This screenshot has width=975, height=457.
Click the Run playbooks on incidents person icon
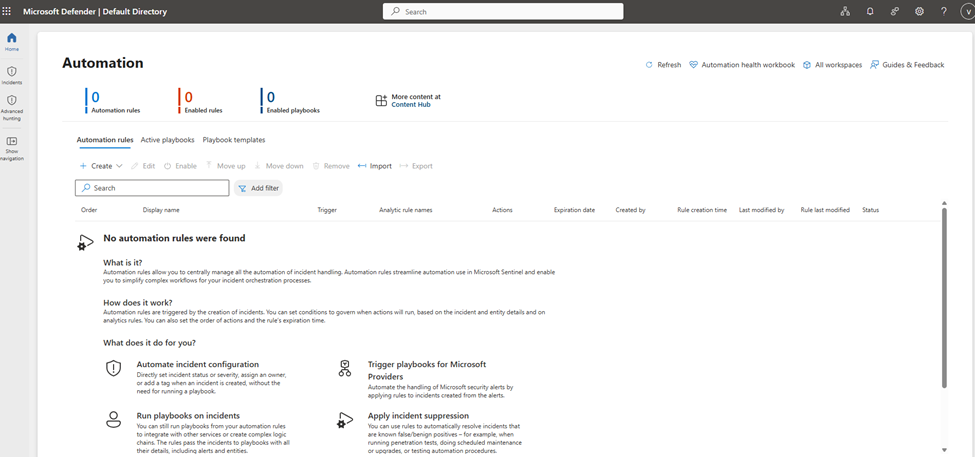(x=113, y=419)
